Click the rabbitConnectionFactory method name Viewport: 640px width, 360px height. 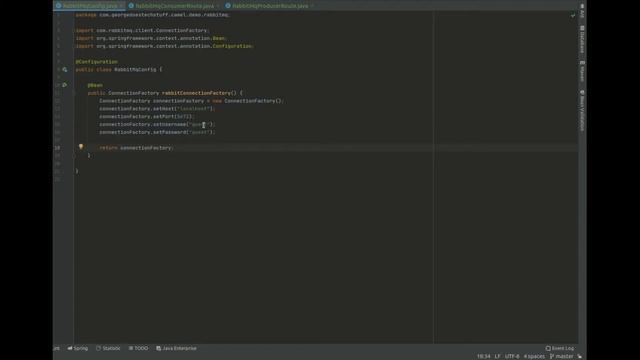pyautogui.click(x=196, y=93)
